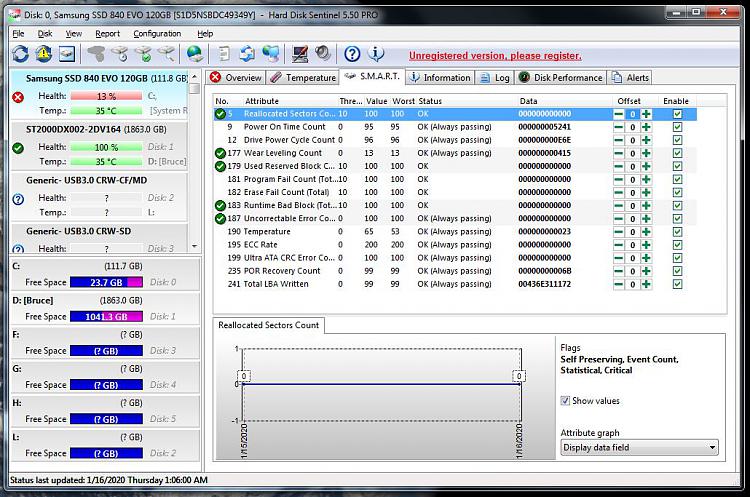The image size is (750, 497).
Task: Toggle enable checkbox for POR Recovery Count
Action: tap(677, 271)
